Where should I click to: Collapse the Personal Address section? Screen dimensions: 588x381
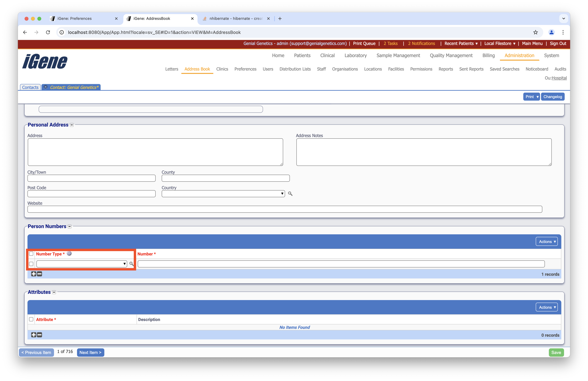72,125
